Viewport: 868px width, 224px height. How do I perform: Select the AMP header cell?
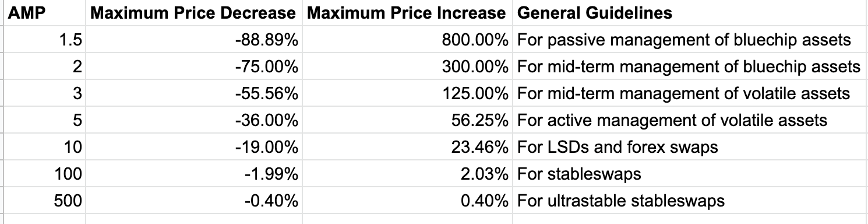point(45,13)
